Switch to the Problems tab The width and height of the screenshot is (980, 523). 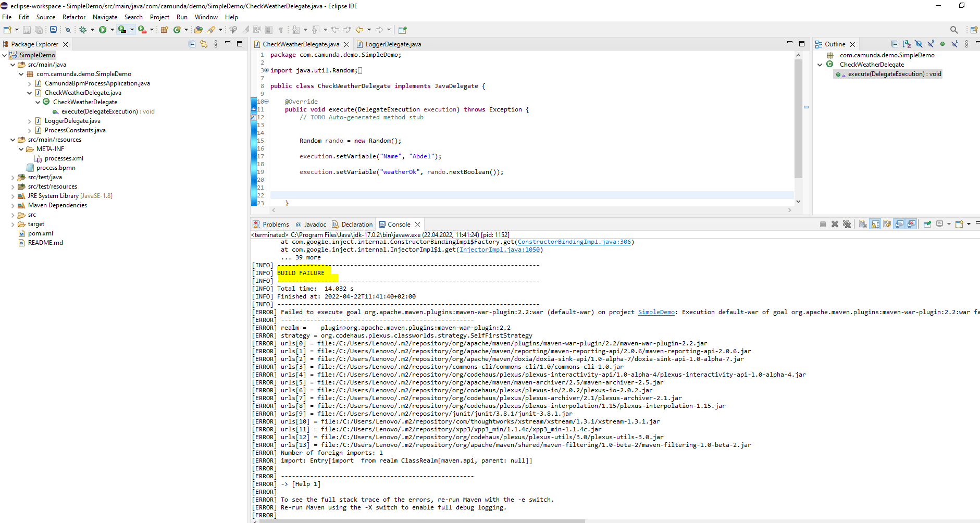pyautogui.click(x=271, y=225)
